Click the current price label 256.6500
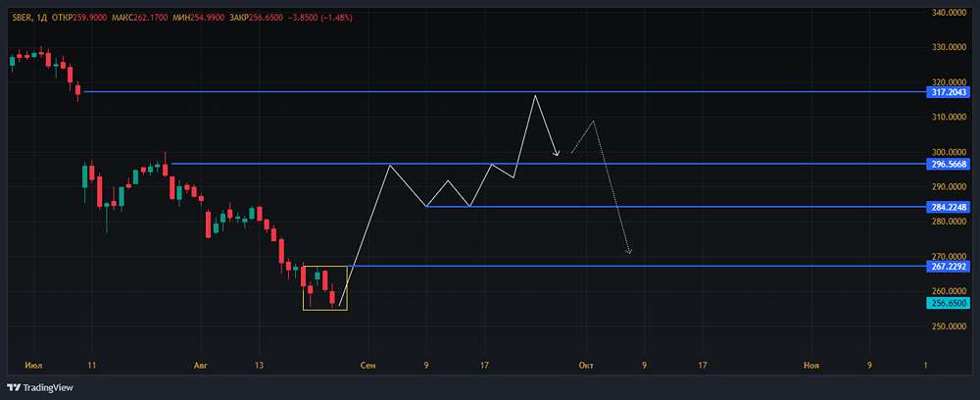This screenshot has height=400, width=980. click(x=948, y=303)
